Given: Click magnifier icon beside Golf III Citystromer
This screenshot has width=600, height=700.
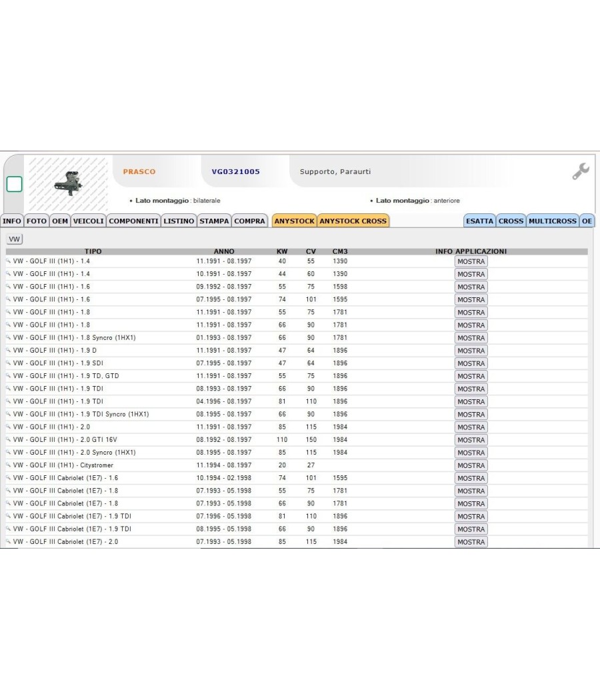Looking at the screenshot, I should (8, 465).
